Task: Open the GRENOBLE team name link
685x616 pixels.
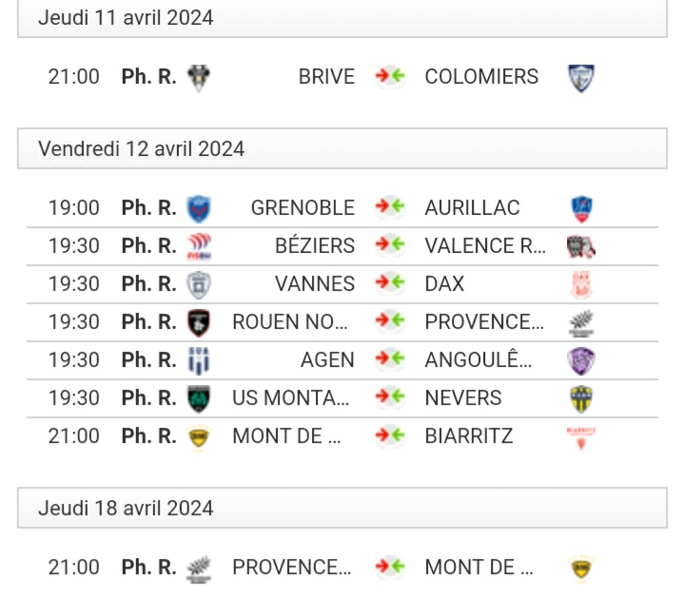Action: click(303, 208)
